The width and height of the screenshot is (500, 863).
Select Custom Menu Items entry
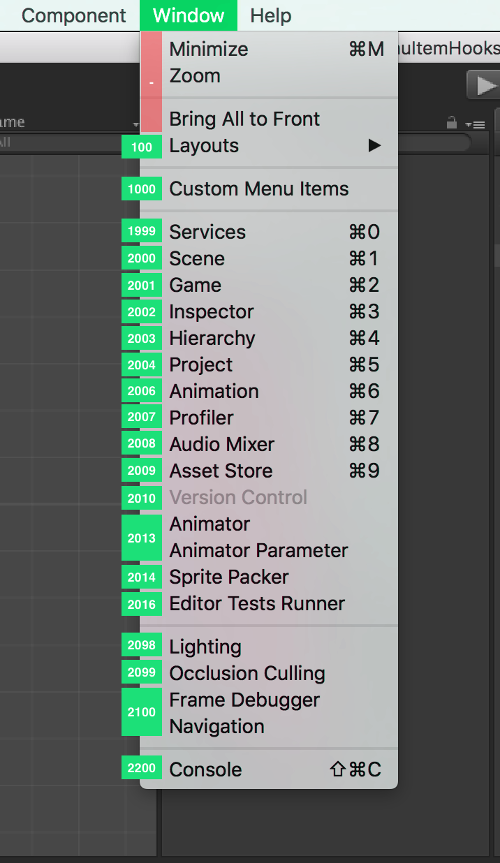(269, 189)
